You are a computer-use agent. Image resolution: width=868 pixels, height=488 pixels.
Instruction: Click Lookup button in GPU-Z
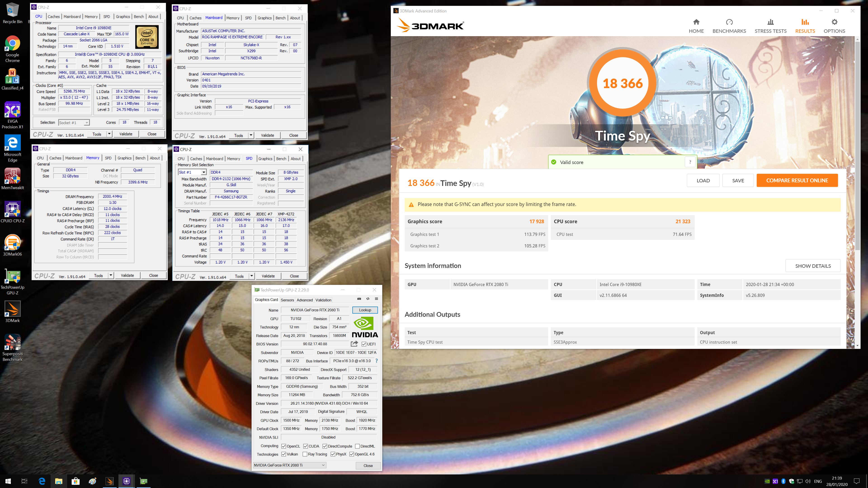[365, 310]
